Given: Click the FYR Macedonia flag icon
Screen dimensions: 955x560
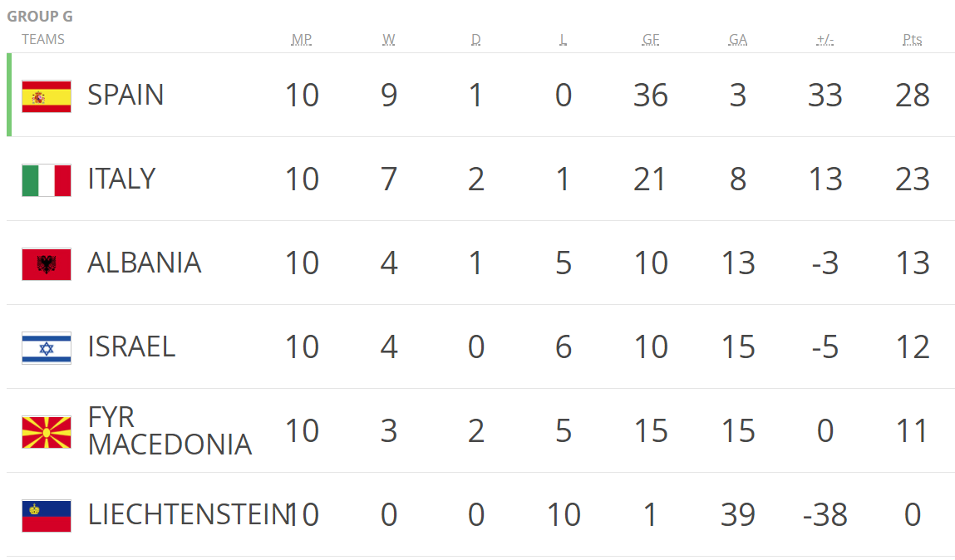Looking at the screenshot, I should (x=47, y=432).
